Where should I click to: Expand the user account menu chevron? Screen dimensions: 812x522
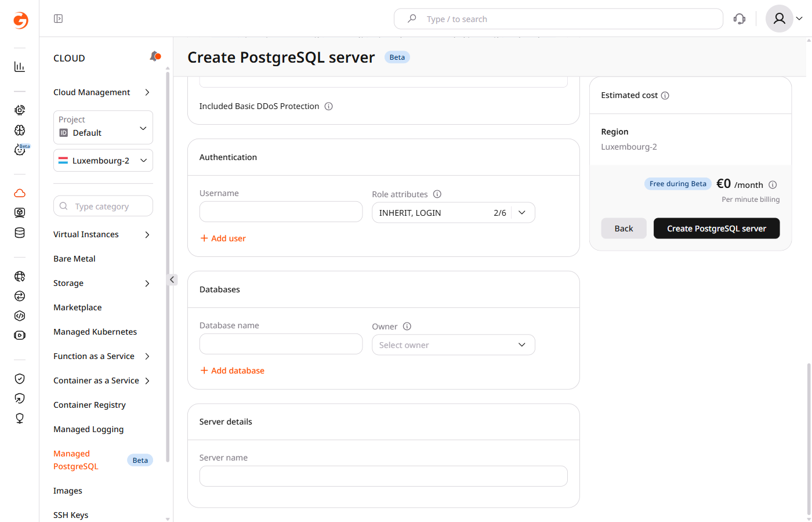click(x=799, y=19)
